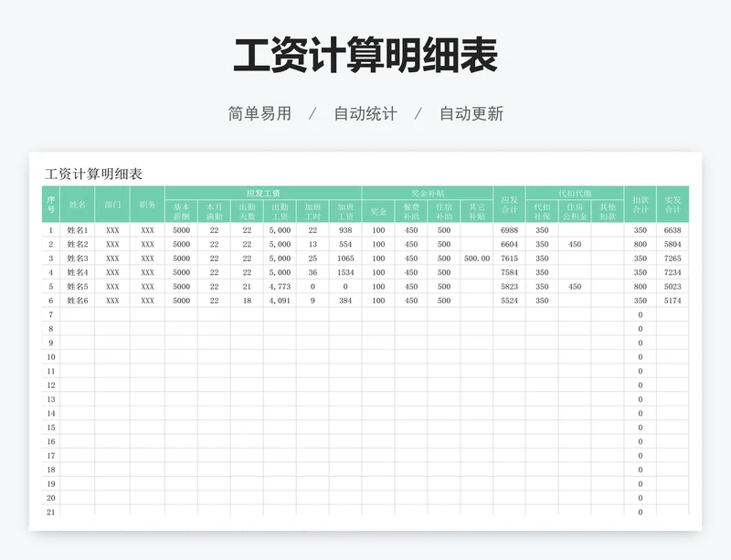731x560 pixels.
Task: Click the net pay cell 5174
Action: point(673,301)
